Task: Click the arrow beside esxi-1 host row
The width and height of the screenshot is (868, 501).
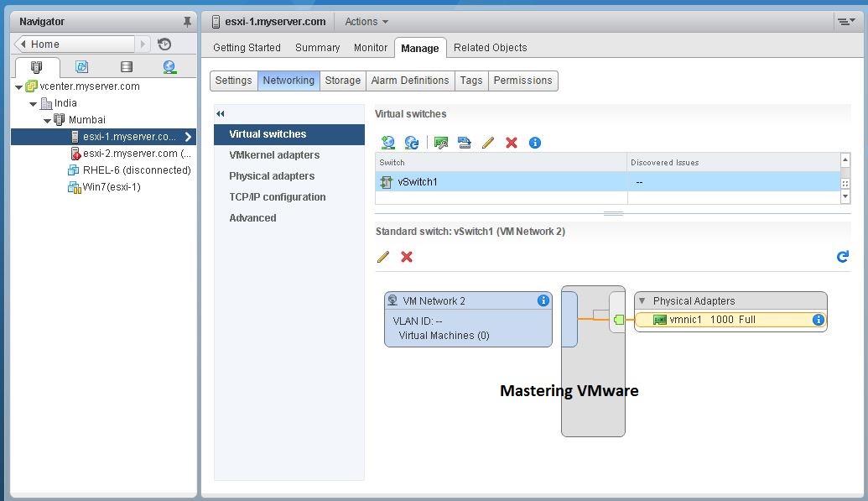Action: (188, 136)
